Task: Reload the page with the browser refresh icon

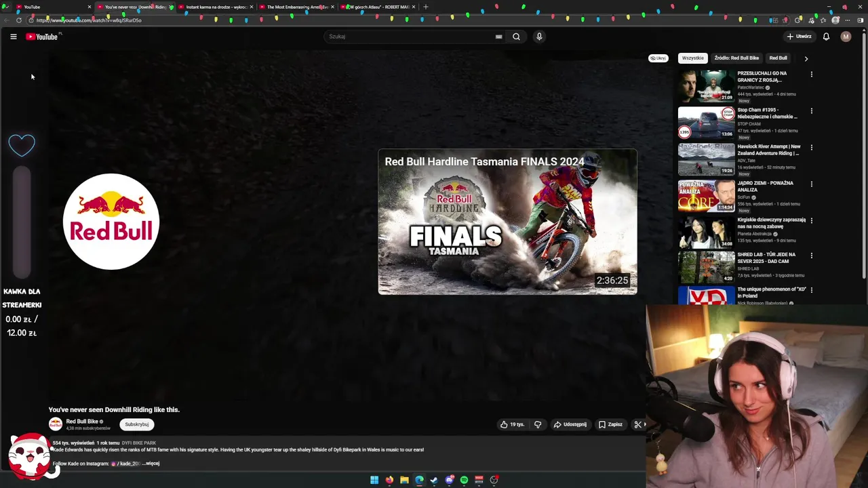Action: click(18, 20)
